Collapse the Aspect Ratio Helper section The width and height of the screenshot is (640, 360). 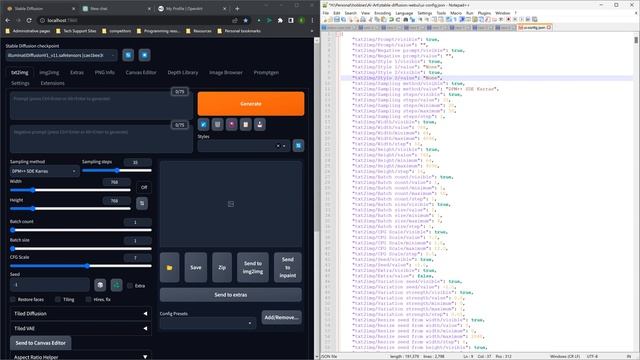80,357
